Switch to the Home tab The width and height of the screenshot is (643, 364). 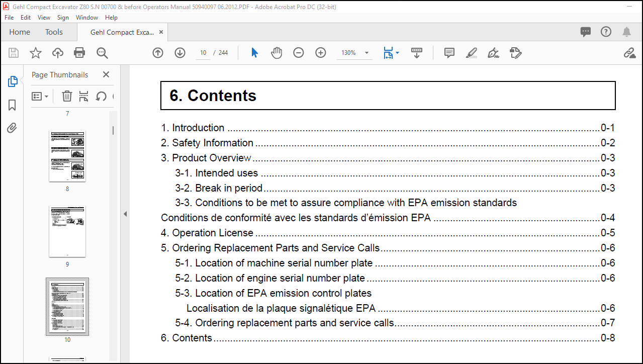point(20,32)
